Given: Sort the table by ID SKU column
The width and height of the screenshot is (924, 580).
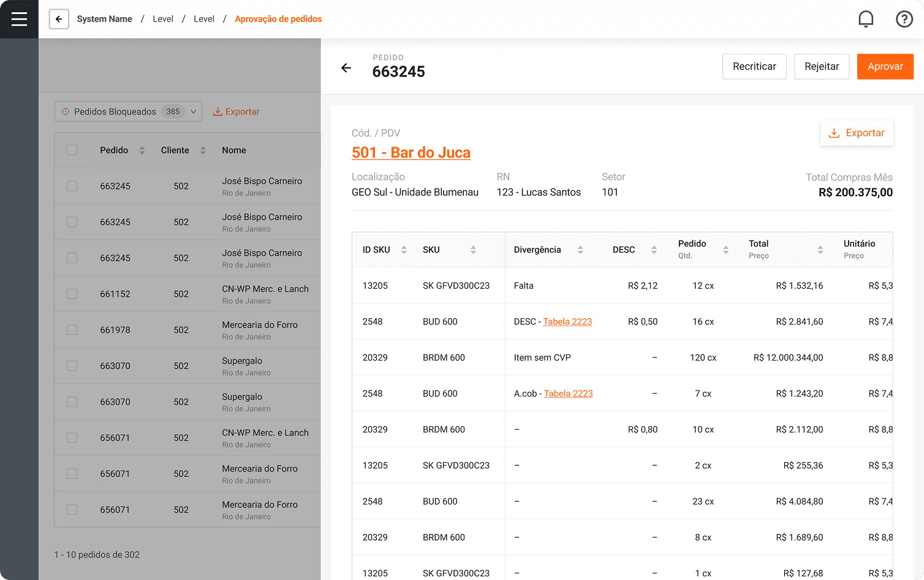Looking at the screenshot, I should click(x=404, y=250).
